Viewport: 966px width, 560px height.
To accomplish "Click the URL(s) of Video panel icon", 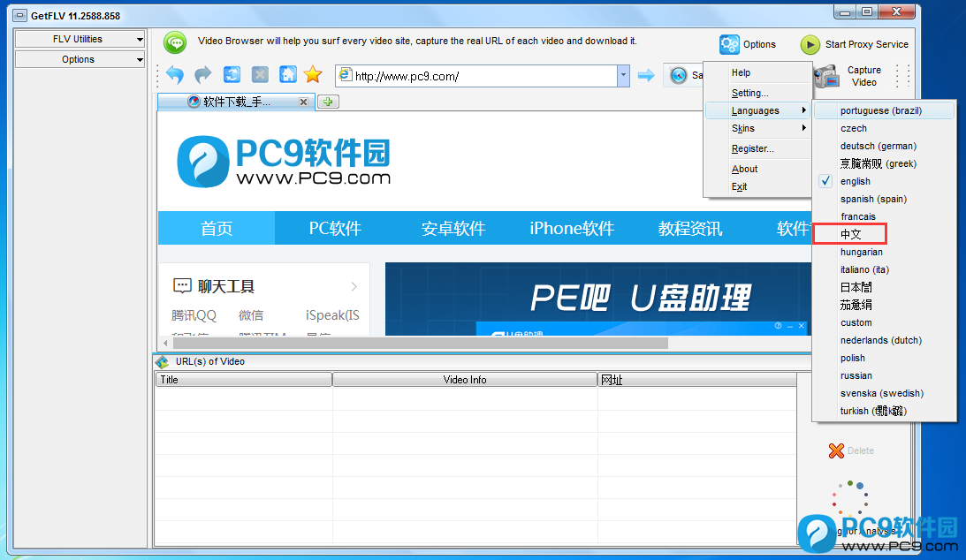I will pos(162,362).
